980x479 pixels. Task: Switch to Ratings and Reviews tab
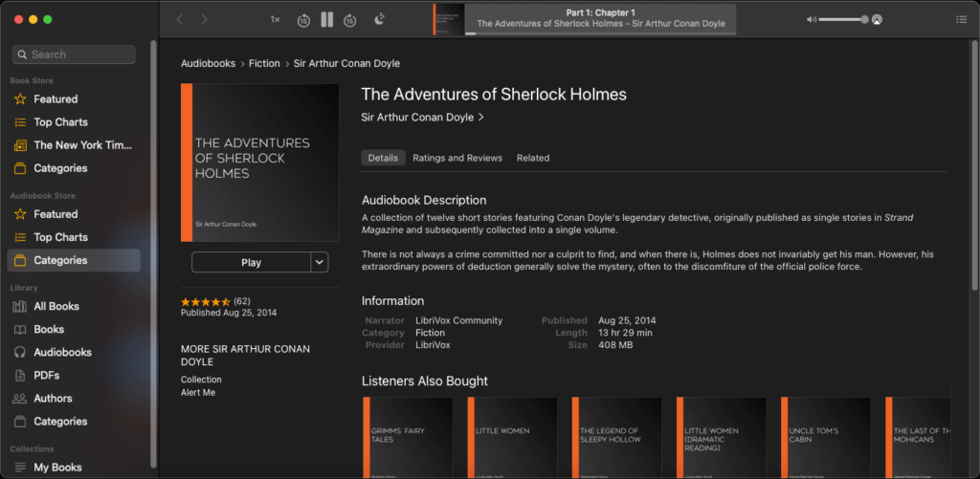pos(457,158)
